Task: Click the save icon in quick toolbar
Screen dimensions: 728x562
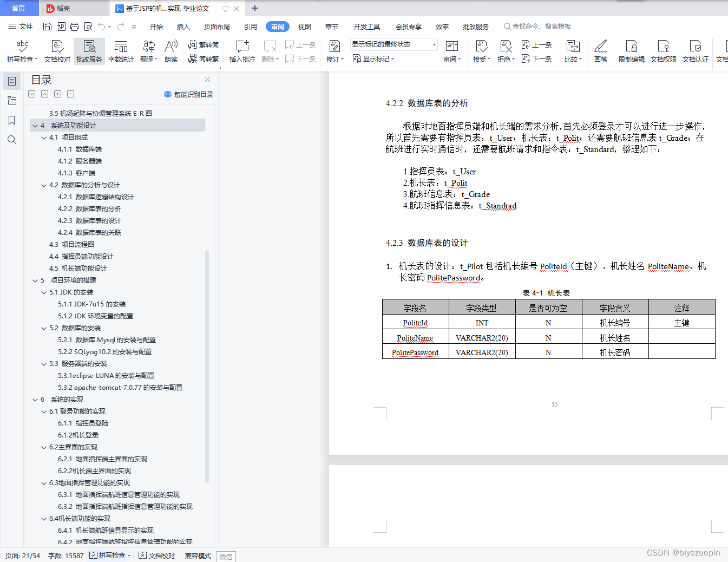Action: coord(48,27)
